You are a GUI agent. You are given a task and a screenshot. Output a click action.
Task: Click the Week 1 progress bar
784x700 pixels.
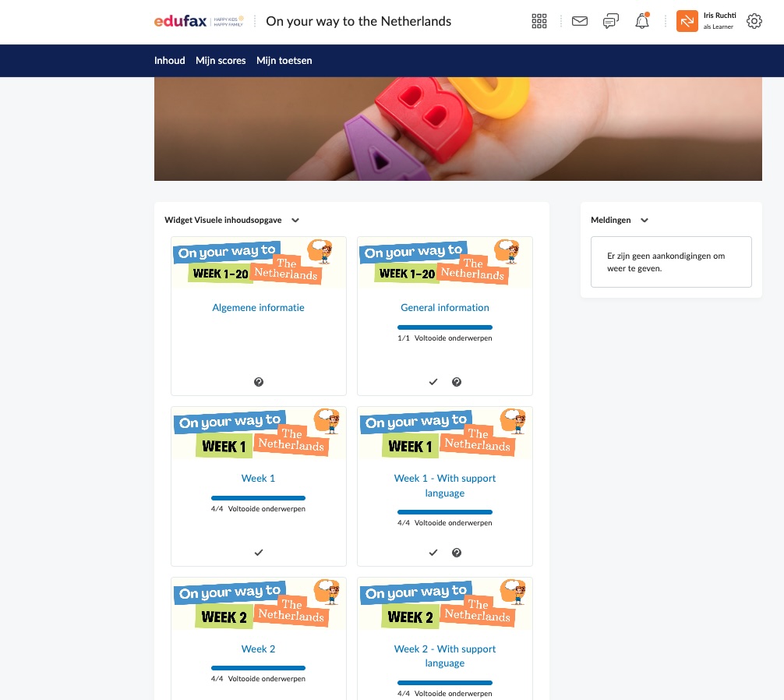258,498
